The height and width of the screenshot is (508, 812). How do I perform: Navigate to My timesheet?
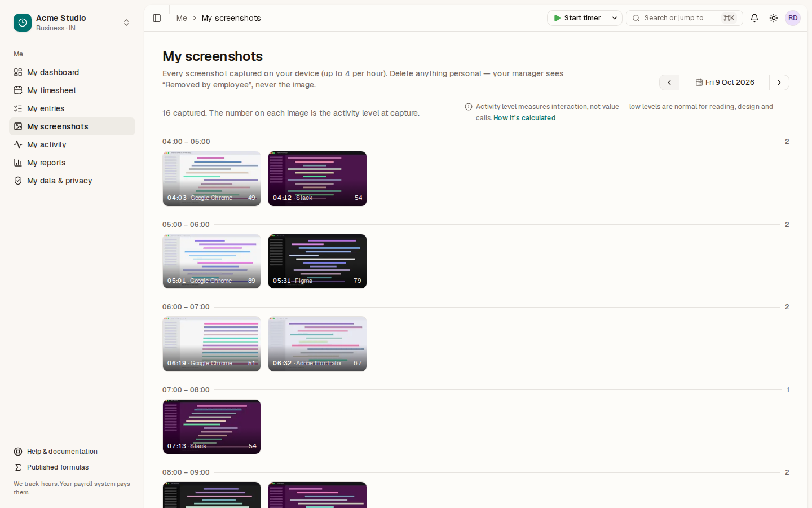[x=72, y=90]
